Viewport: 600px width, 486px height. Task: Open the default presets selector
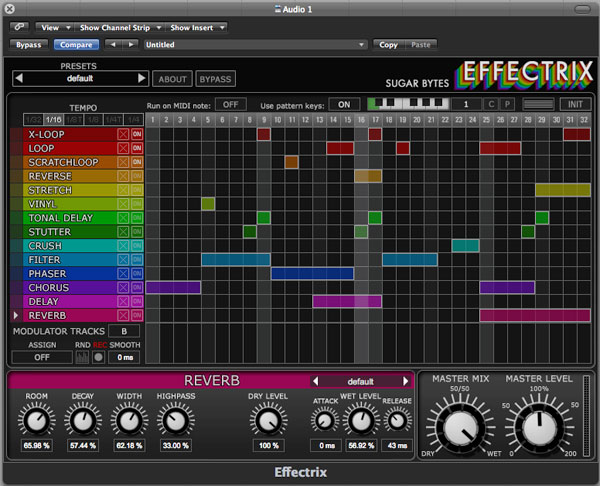point(80,78)
